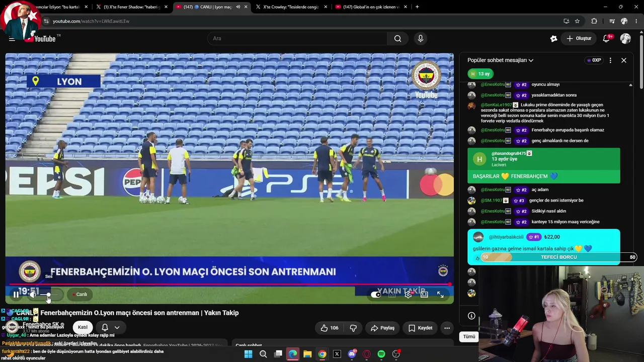Select the 13 ay membership chip
644x362 pixels.
(x=480, y=74)
